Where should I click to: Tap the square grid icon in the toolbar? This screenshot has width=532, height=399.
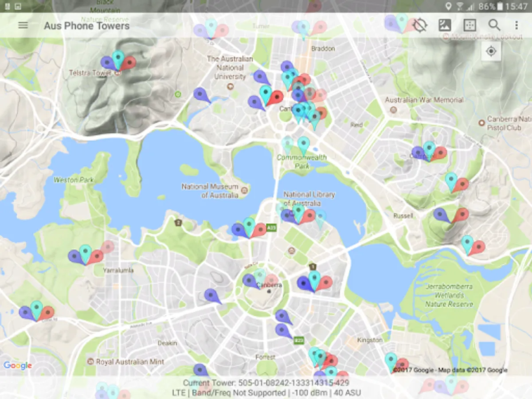[x=470, y=25]
